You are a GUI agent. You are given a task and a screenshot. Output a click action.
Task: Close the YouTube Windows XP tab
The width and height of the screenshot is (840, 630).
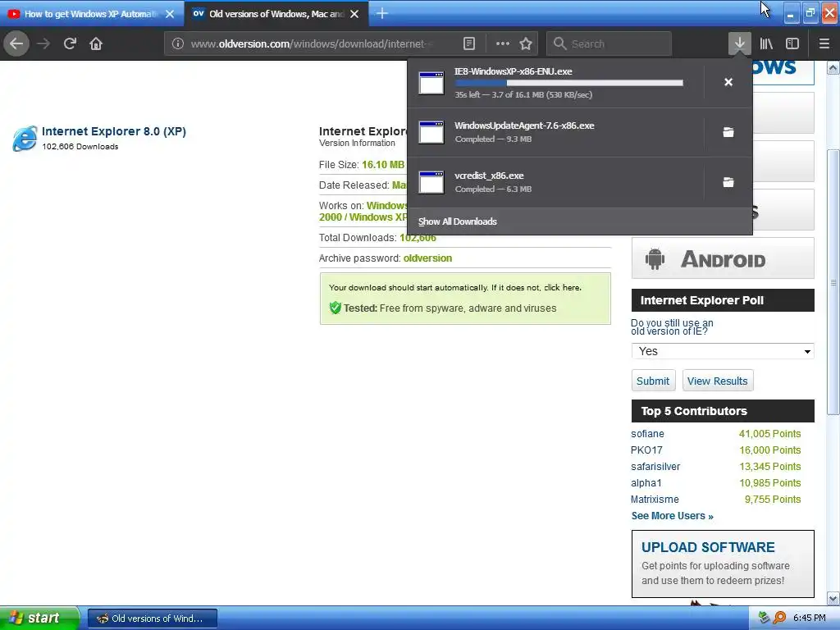tap(170, 14)
